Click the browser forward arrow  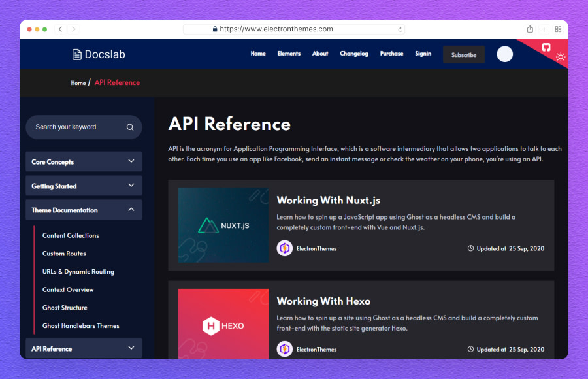pyautogui.click(x=73, y=29)
